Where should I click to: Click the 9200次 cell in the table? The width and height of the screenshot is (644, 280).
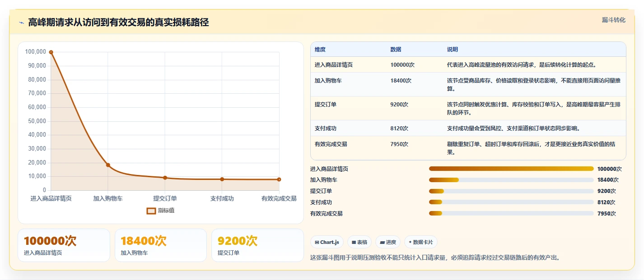coord(399,105)
